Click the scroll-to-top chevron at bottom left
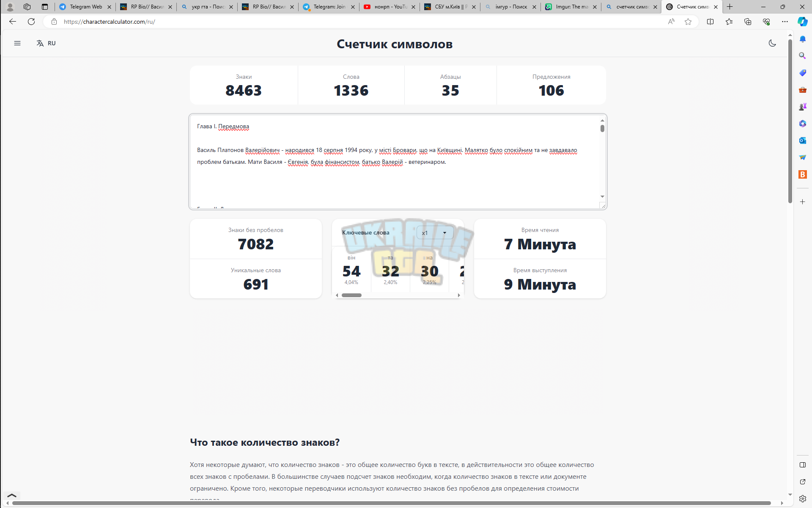This screenshot has height=508, width=812. pyautogui.click(x=12, y=495)
